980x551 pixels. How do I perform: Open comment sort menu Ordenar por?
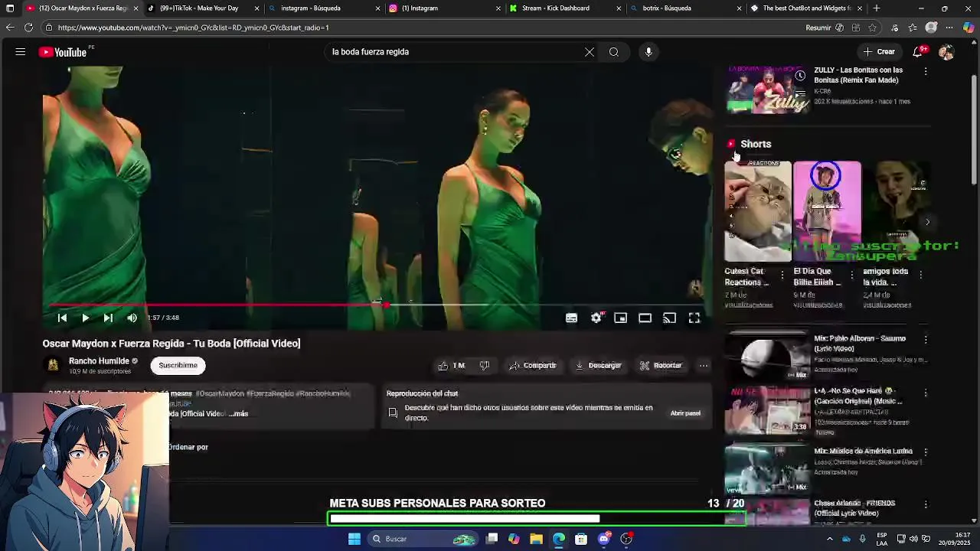tap(189, 447)
